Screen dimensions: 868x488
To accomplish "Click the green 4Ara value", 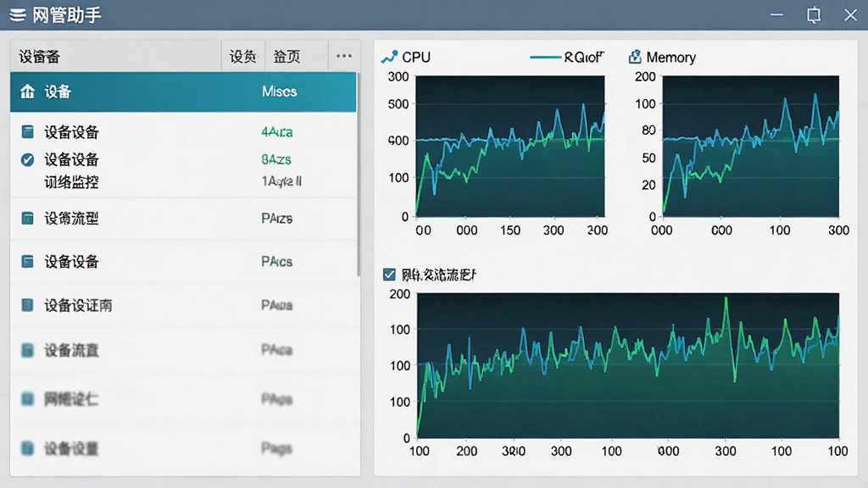I will (277, 131).
